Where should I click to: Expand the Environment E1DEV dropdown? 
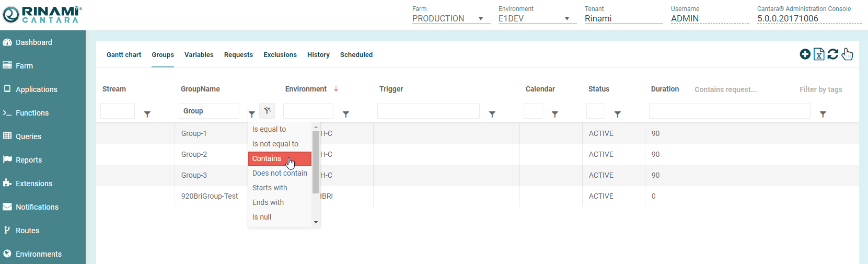click(x=567, y=19)
